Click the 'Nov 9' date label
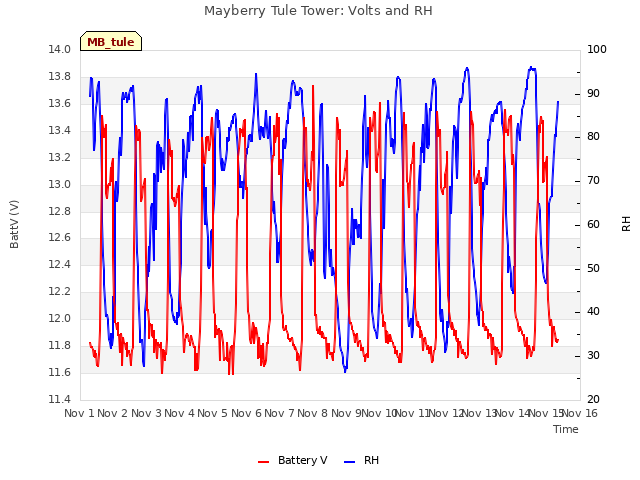Screen dimensions: 640x480 [346, 413]
